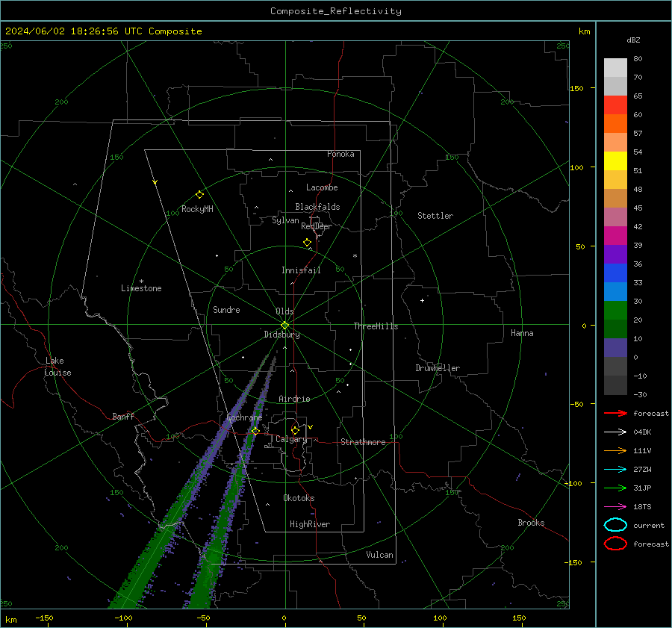Click the Brooks town label
The width and height of the screenshot is (672, 628).
click(x=531, y=523)
